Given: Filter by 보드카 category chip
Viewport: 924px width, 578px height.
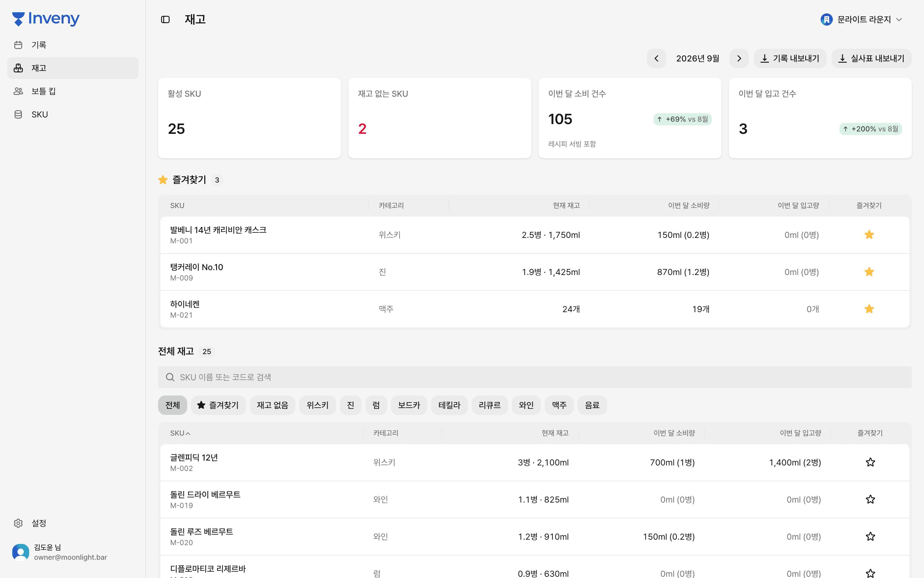Looking at the screenshot, I should click(409, 405).
